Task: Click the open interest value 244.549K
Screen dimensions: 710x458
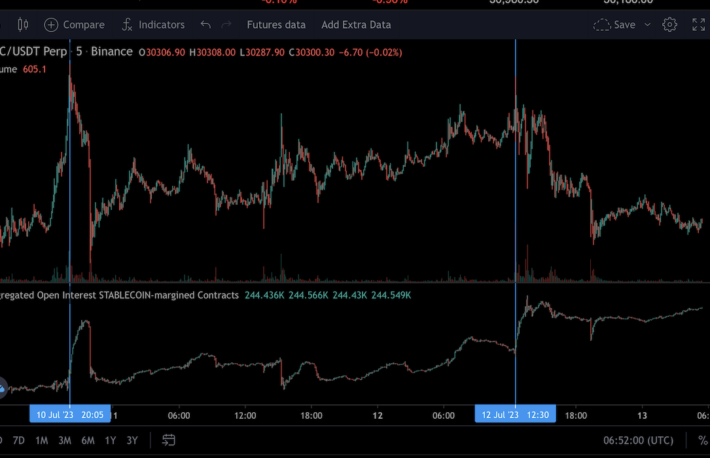Action: [x=391, y=295]
